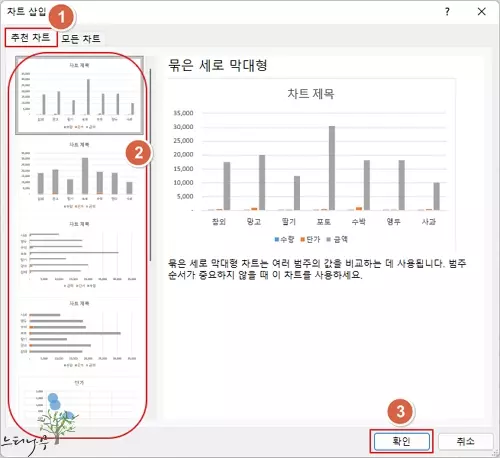Click the 딸기 category label in preview

point(288,222)
